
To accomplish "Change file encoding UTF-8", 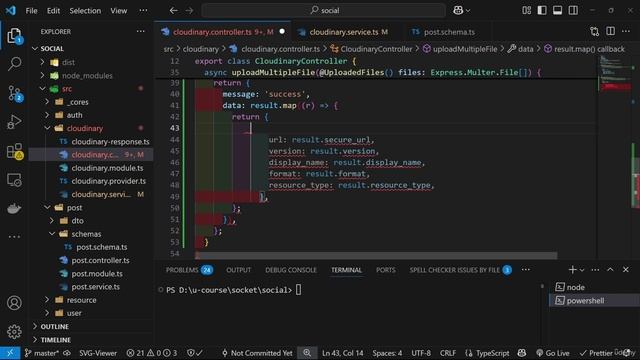I will (x=420, y=353).
